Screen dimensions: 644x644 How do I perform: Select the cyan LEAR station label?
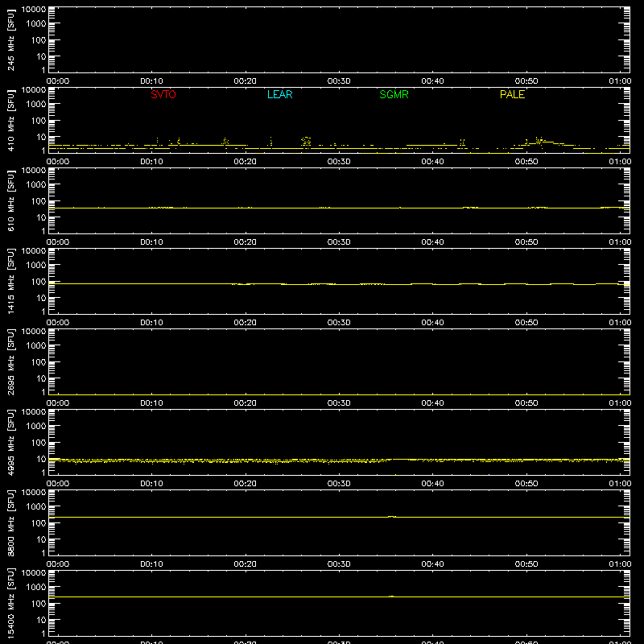point(279,94)
